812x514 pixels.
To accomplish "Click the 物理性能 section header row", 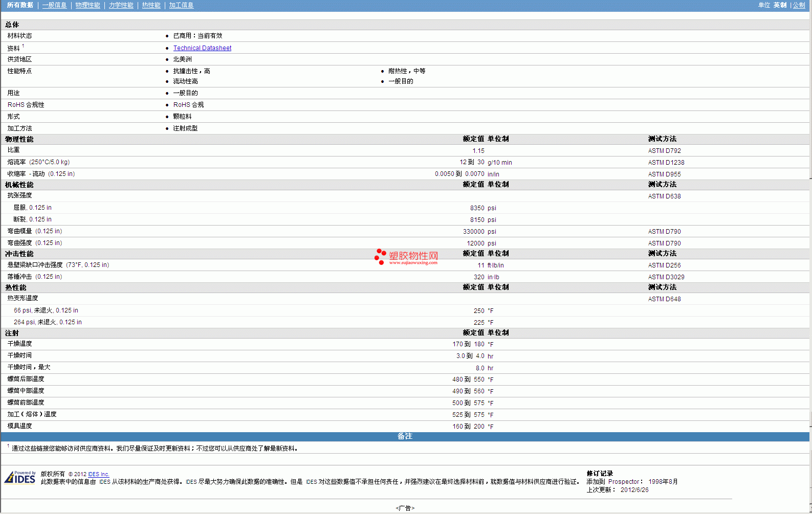I will tap(19, 139).
